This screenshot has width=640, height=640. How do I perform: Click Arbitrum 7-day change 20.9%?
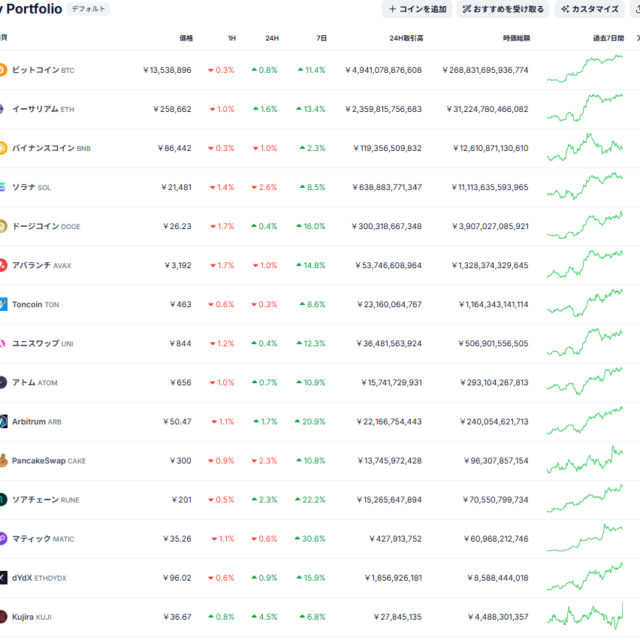tap(310, 421)
